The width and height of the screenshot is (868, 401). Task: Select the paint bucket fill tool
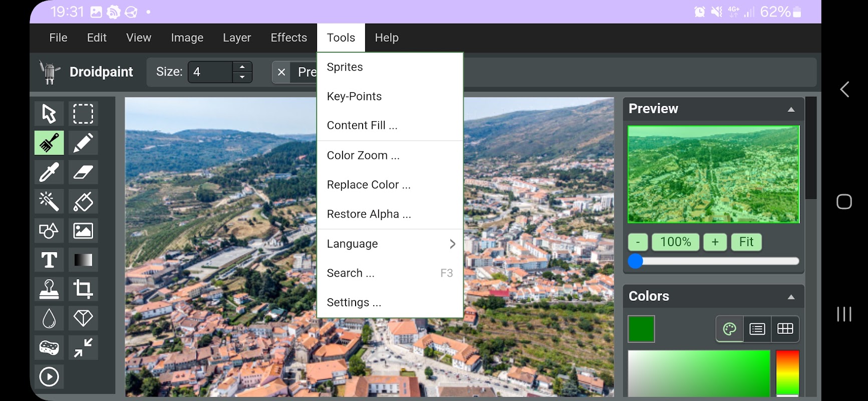(x=83, y=202)
